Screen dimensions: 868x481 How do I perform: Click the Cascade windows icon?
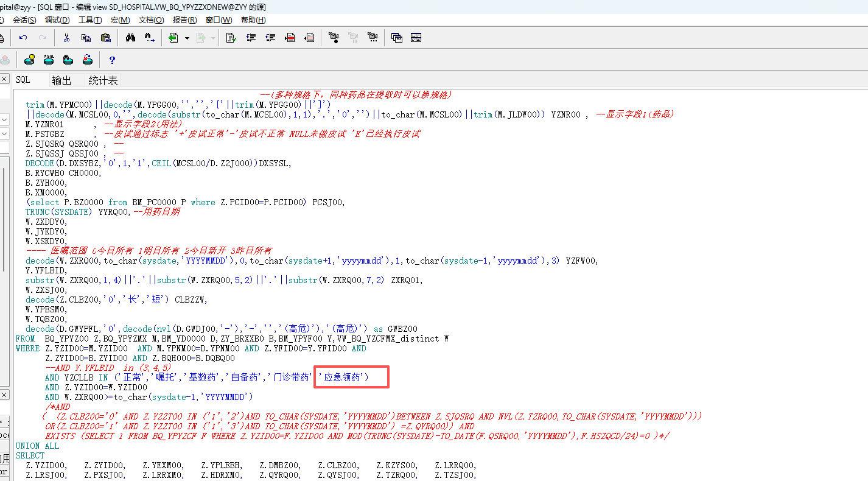pyautogui.click(x=396, y=38)
